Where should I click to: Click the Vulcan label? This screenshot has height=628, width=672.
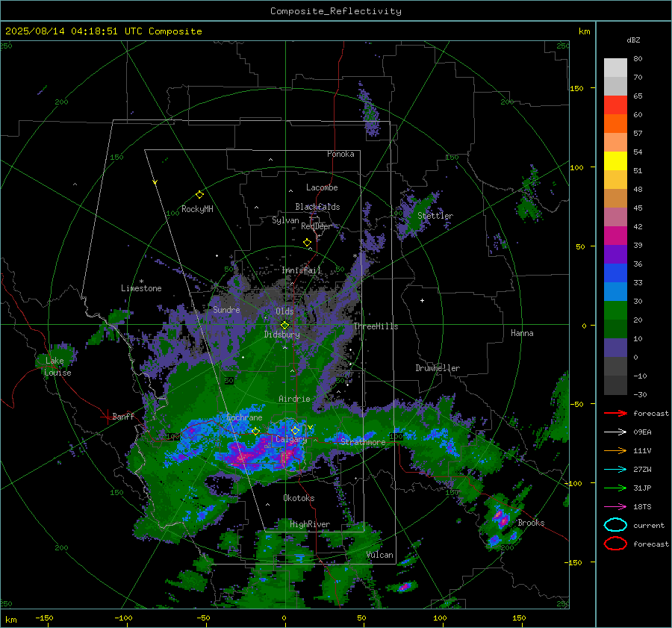pyautogui.click(x=379, y=555)
